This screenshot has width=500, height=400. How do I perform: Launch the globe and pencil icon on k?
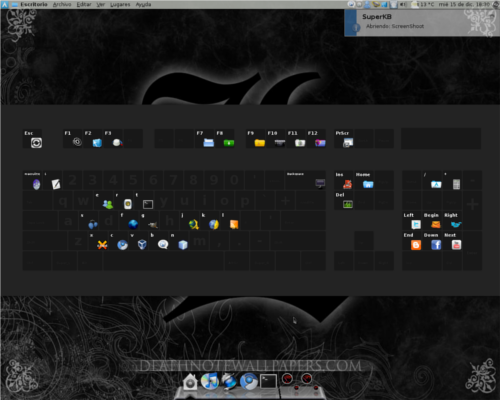pyautogui.click(x=214, y=224)
